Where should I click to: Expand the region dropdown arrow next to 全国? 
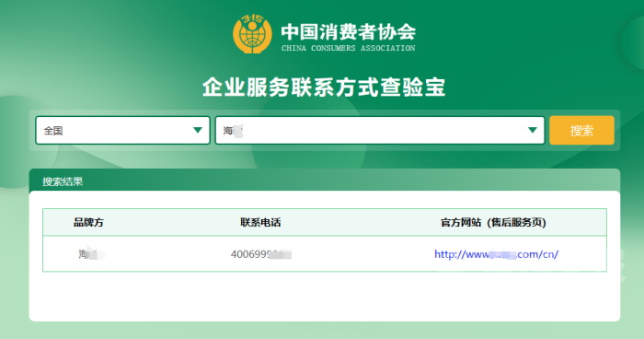point(198,131)
